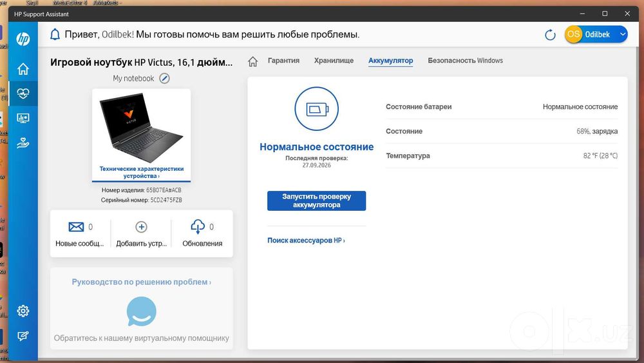The image size is (644, 363).
Task: Select the Аккумулятор tab
Action: click(391, 61)
